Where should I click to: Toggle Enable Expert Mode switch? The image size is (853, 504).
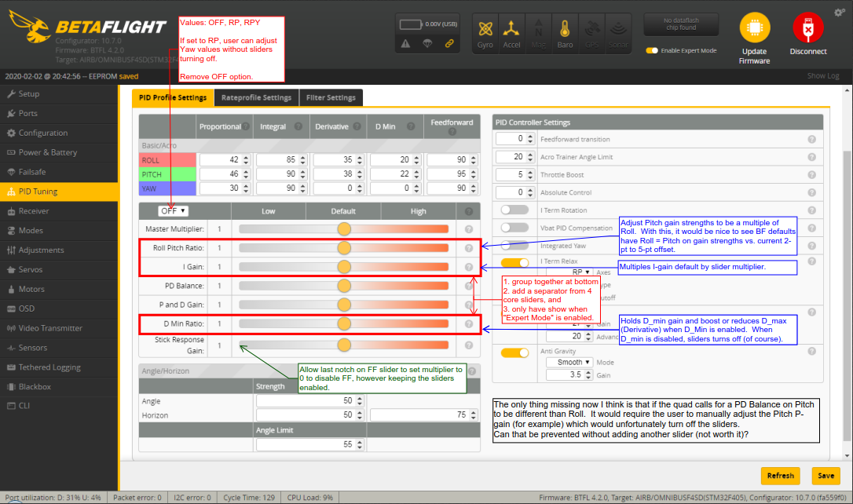tap(652, 50)
